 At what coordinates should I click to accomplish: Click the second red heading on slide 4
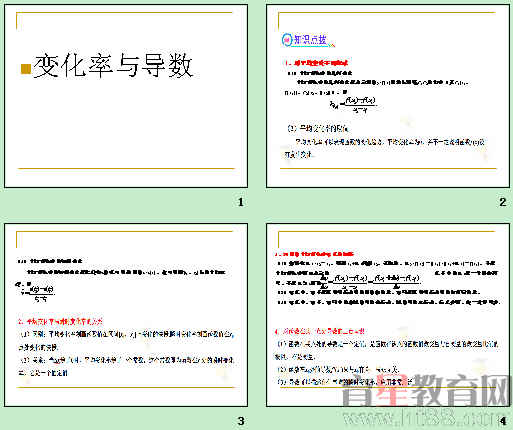(319, 331)
